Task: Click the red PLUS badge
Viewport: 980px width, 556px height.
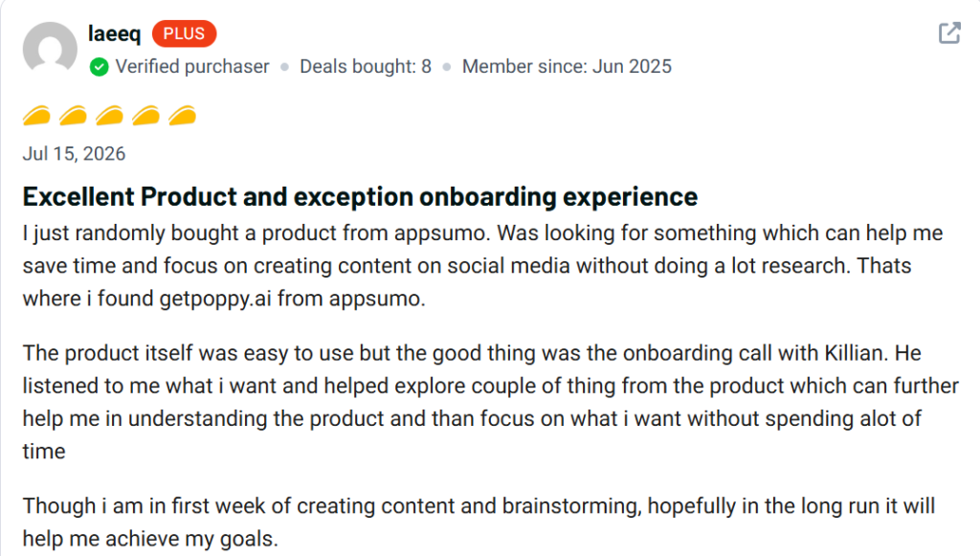Action: coord(185,33)
